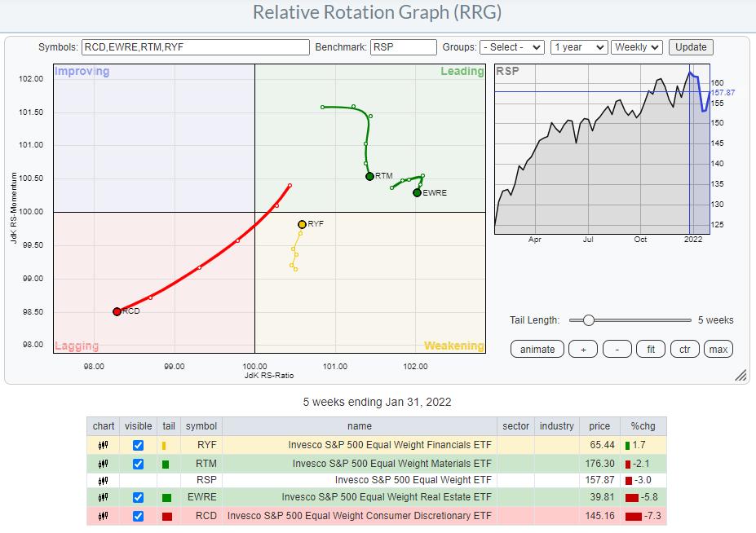Open the 1 year period dropdown

pyautogui.click(x=578, y=47)
